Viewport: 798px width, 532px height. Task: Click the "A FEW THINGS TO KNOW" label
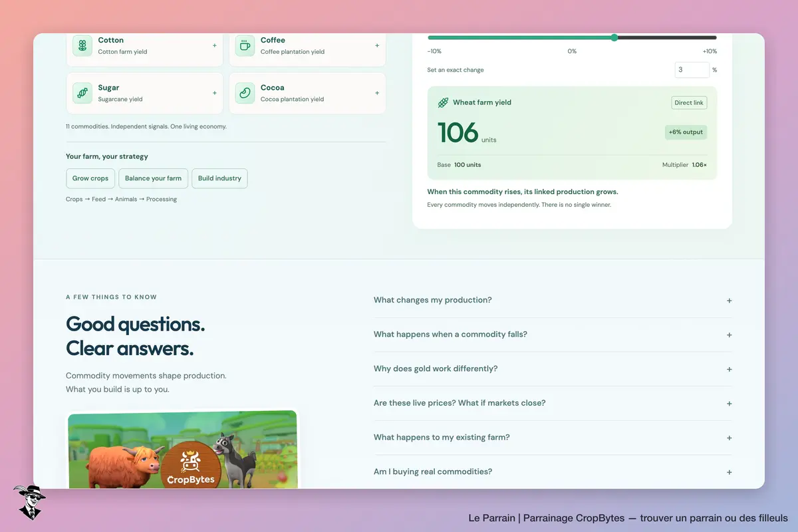112,297
